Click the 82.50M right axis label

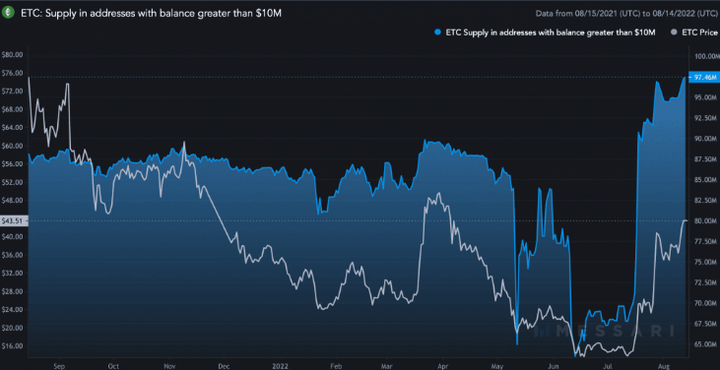click(x=706, y=201)
